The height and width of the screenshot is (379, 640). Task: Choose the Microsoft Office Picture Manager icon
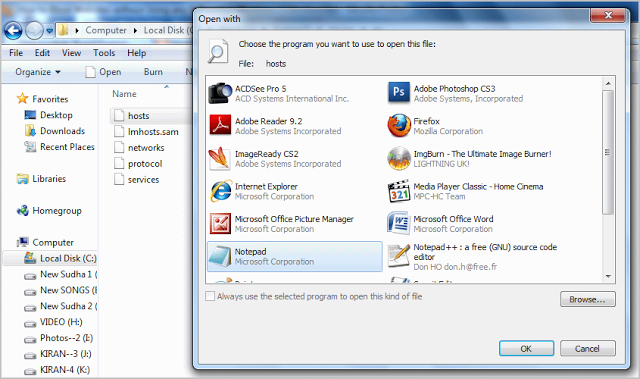(220, 223)
